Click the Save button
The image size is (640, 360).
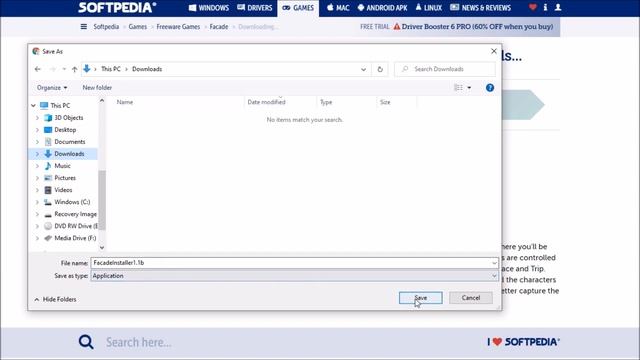point(420,298)
